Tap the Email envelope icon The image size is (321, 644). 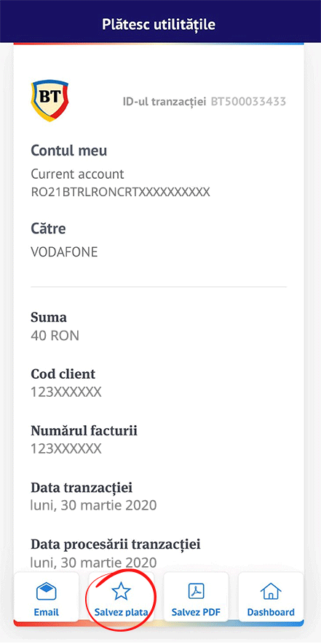46,592
